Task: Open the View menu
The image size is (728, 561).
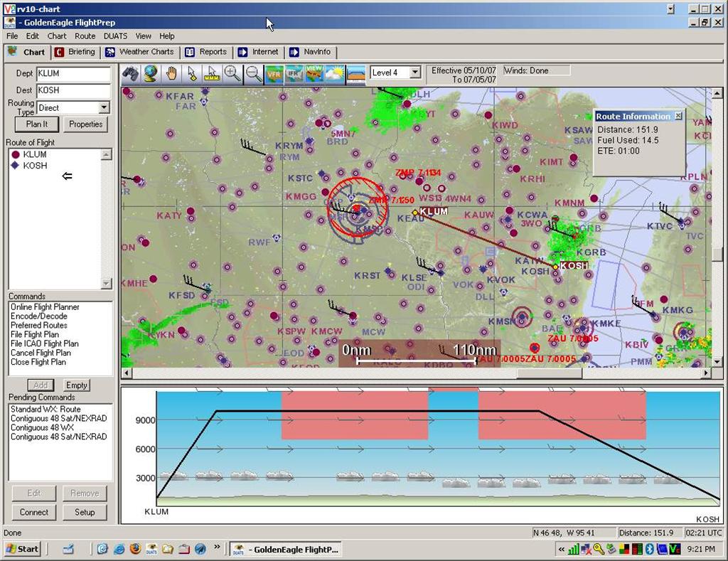Action: tap(143, 36)
